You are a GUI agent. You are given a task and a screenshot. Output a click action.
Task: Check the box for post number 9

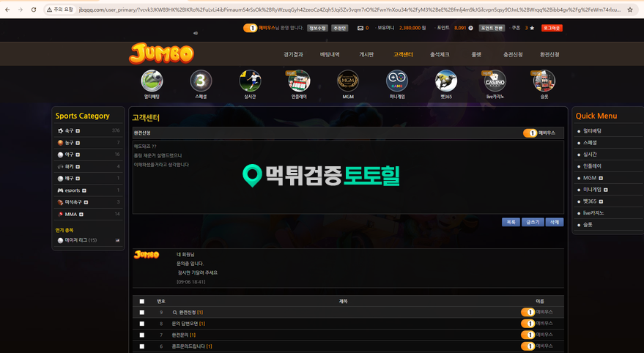point(141,313)
